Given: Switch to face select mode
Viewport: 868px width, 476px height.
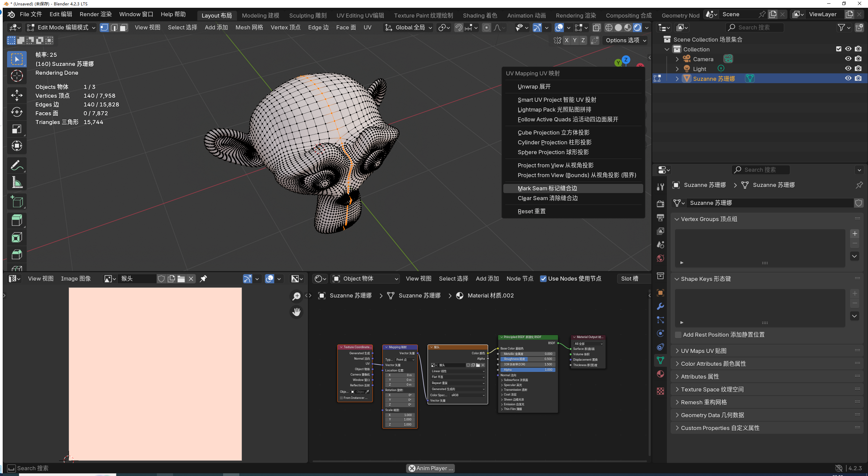Looking at the screenshot, I should click(x=124, y=27).
